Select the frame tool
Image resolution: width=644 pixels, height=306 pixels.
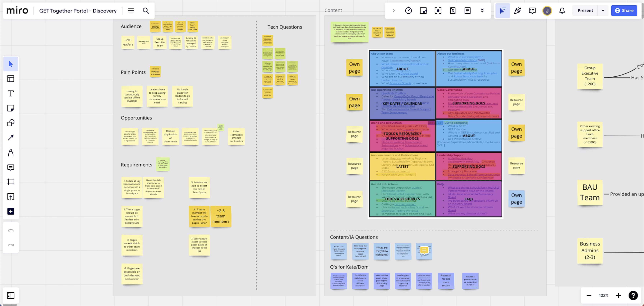11,182
